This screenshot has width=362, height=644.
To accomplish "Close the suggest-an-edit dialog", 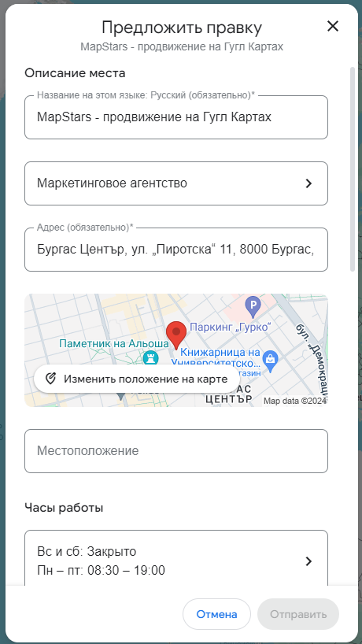I will [332, 27].
